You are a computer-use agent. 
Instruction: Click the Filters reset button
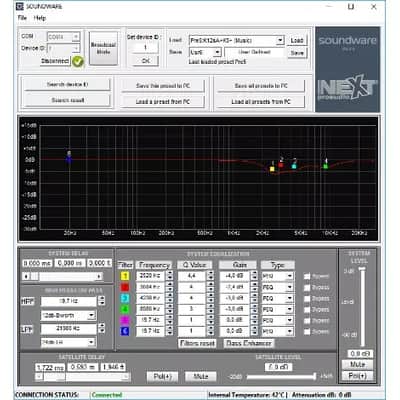coord(197,343)
